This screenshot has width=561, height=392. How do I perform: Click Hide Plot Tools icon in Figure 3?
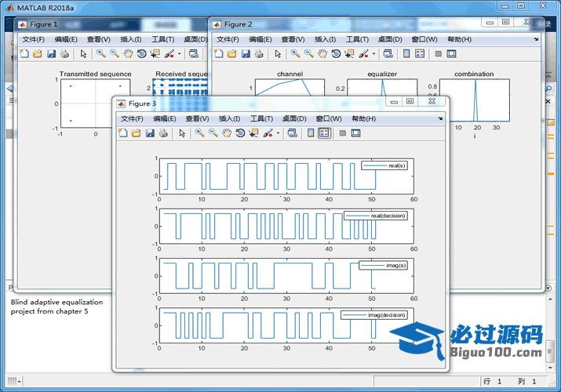[342, 133]
